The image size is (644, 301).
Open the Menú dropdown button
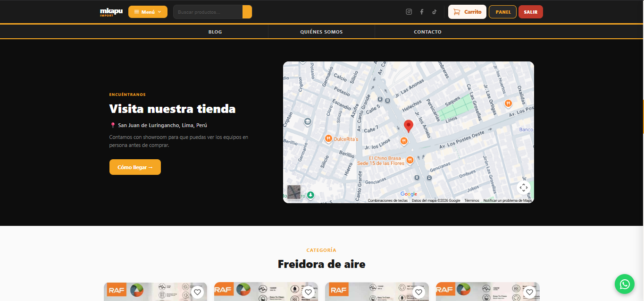[x=148, y=12]
